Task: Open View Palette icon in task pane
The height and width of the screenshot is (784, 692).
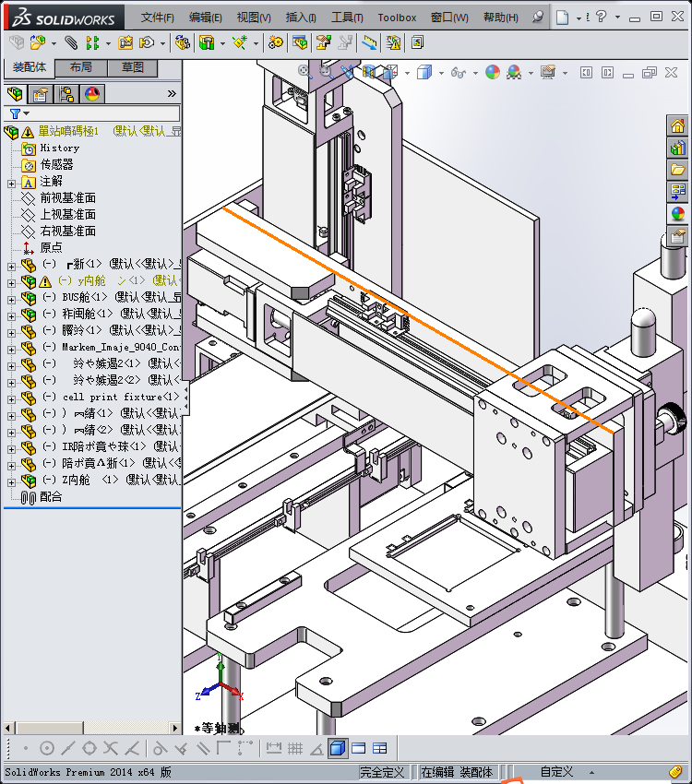Action: [x=678, y=192]
